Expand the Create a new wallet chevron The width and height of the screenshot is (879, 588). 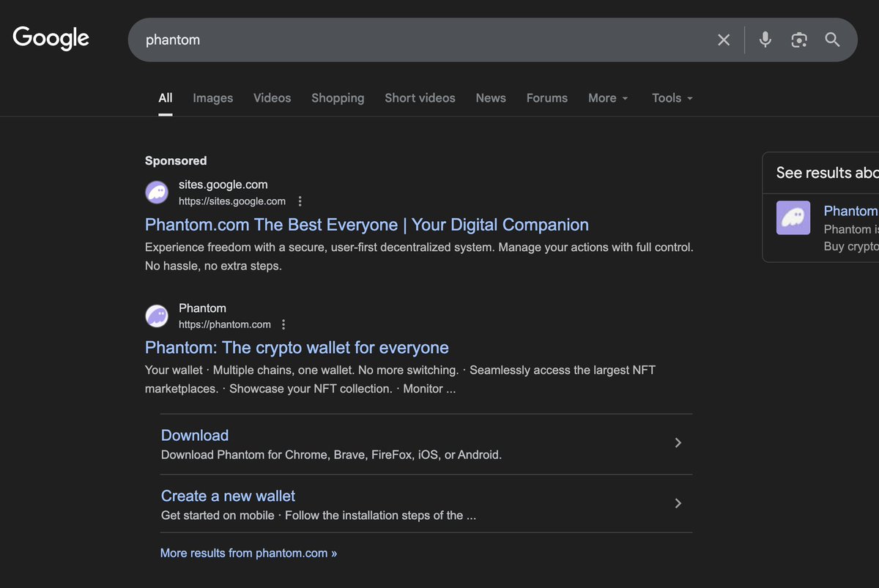click(678, 504)
